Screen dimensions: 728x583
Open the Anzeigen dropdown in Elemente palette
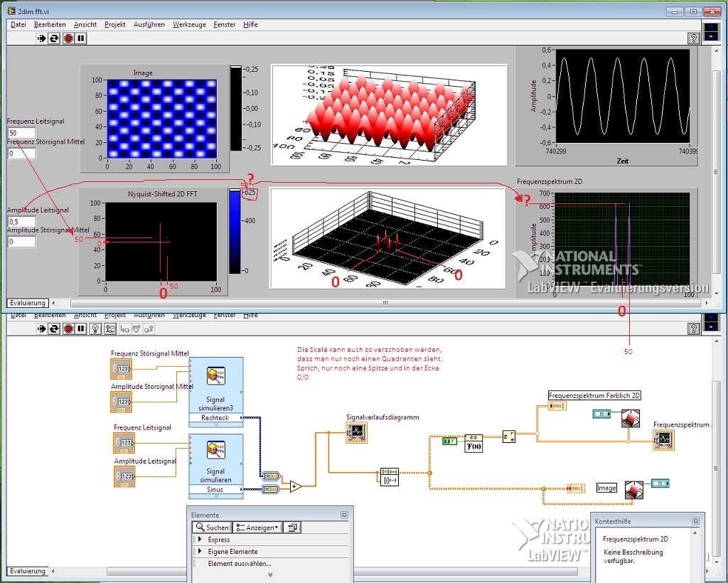[x=257, y=528]
